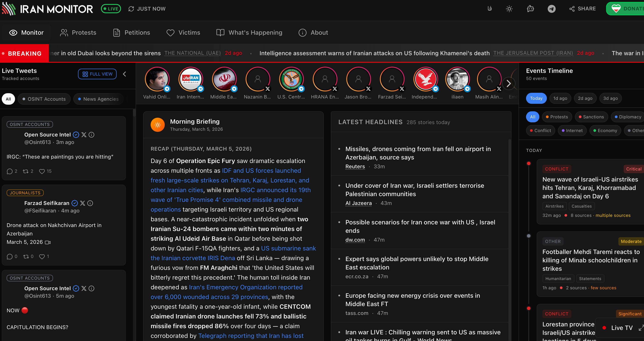Open the bot assistant icon in header
Screen dimensions: 644x341
pos(530,9)
